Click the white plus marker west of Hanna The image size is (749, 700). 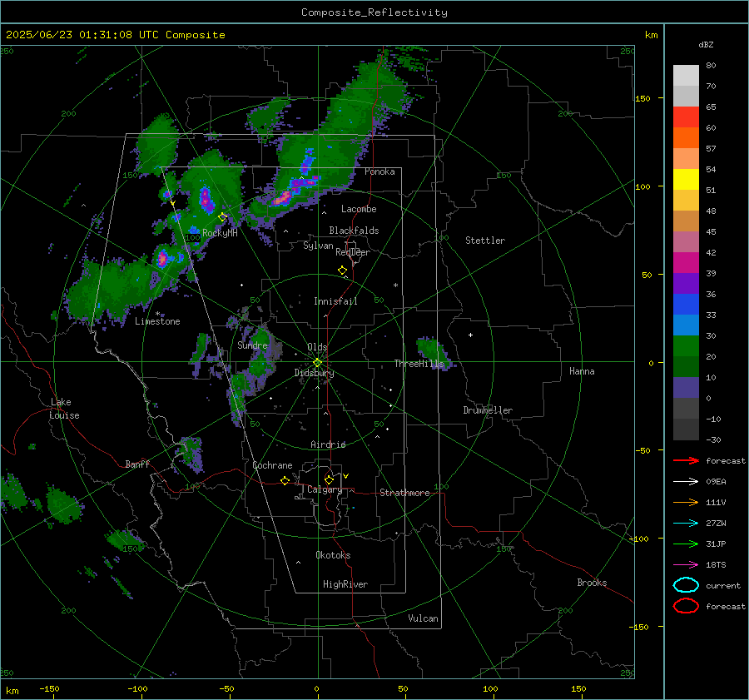[x=470, y=335]
